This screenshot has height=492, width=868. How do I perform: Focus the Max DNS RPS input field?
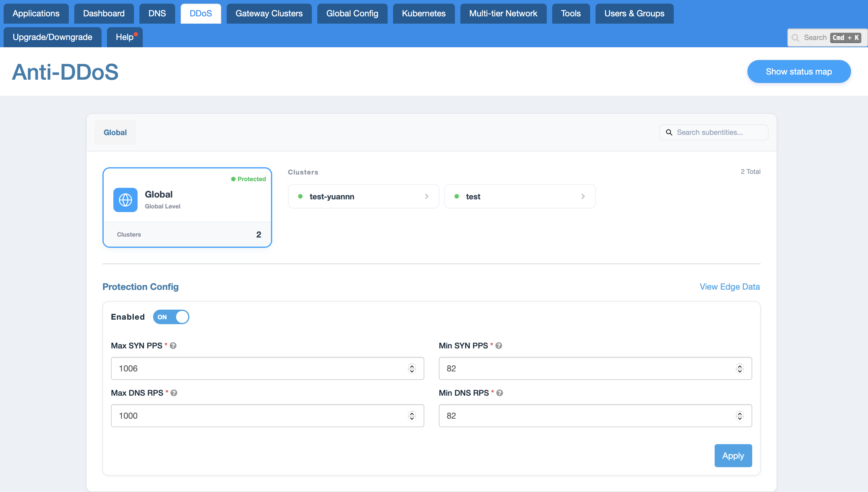point(267,416)
